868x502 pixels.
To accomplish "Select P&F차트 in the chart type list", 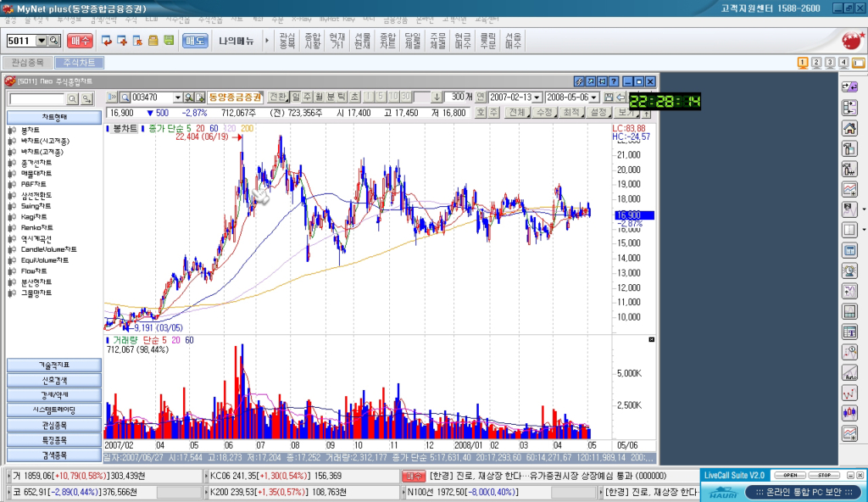I will [34, 184].
